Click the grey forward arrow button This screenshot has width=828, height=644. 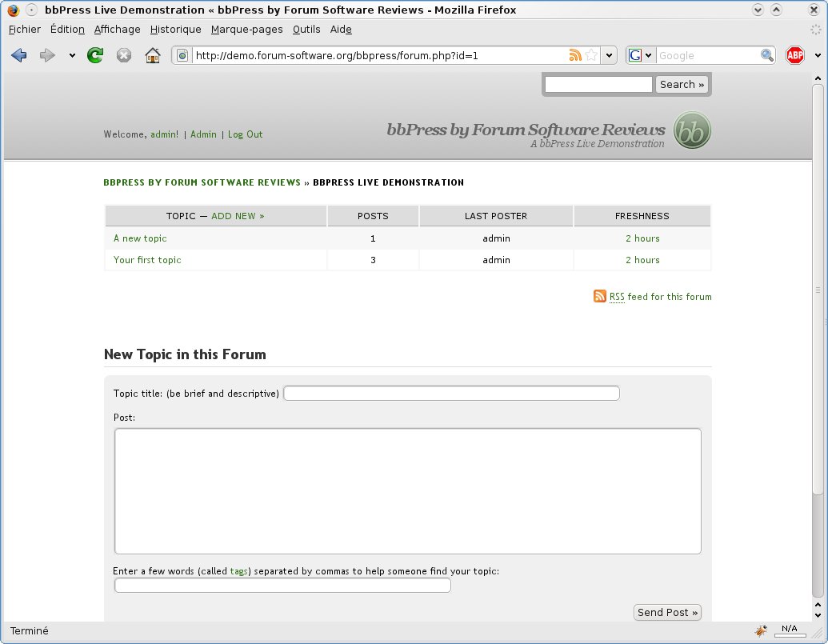(47, 55)
